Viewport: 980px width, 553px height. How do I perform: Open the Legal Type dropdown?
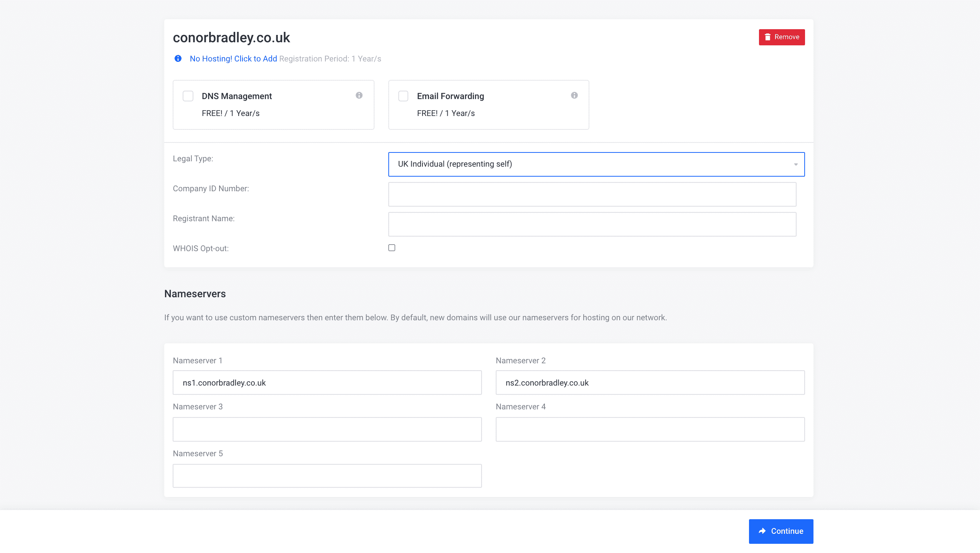(x=596, y=164)
